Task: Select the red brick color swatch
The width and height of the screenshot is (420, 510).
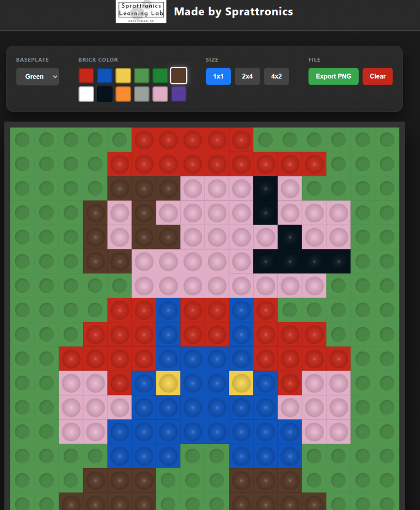Action: (x=86, y=76)
